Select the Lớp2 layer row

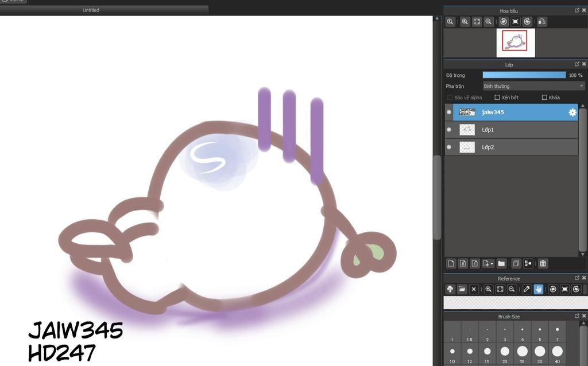click(512, 147)
